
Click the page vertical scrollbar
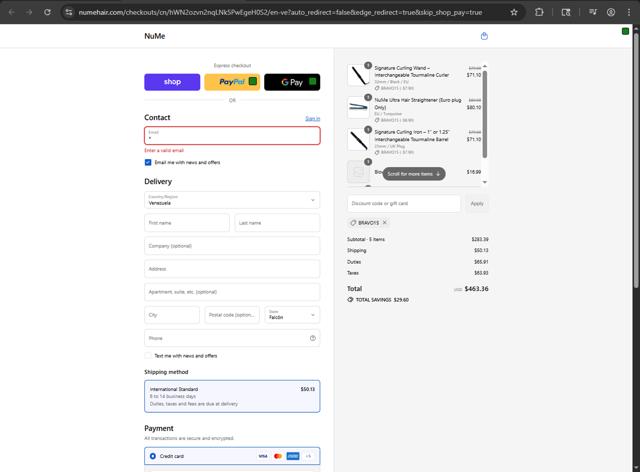coord(636,160)
